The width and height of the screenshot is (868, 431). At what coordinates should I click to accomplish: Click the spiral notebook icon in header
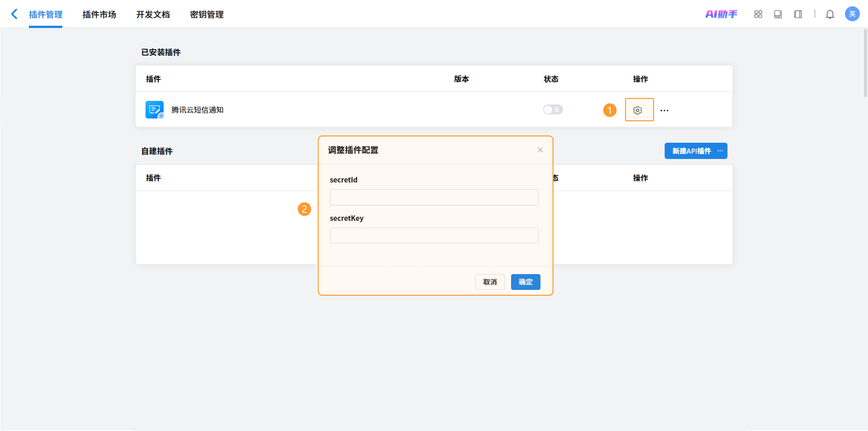[x=798, y=14]
